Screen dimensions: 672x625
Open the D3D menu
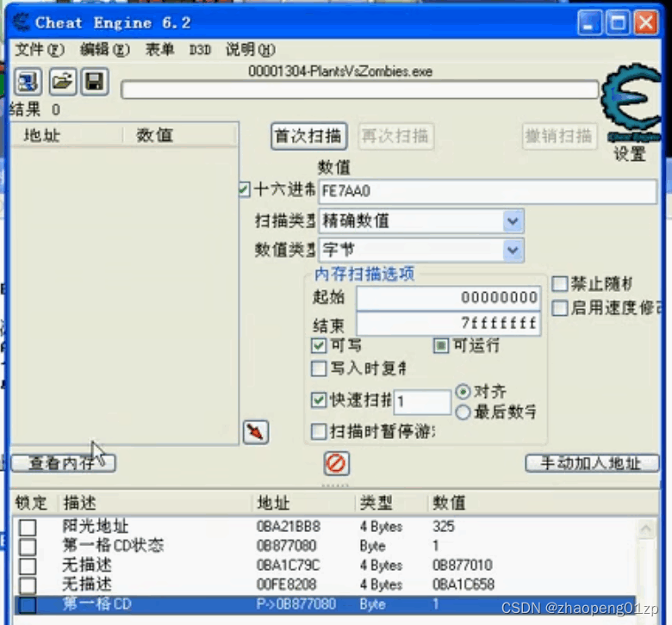[x=200, y=50]
